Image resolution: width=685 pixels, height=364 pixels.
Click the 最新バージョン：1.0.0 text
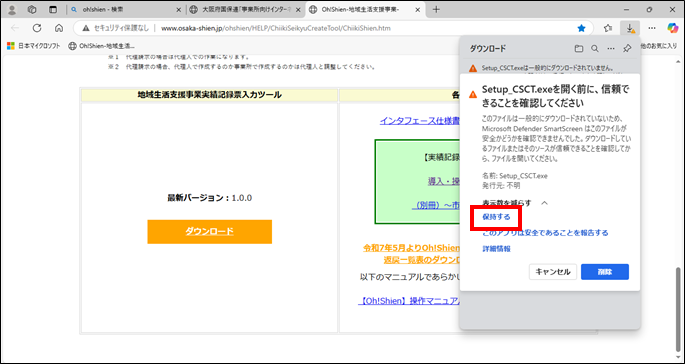(x=209, y=198)
